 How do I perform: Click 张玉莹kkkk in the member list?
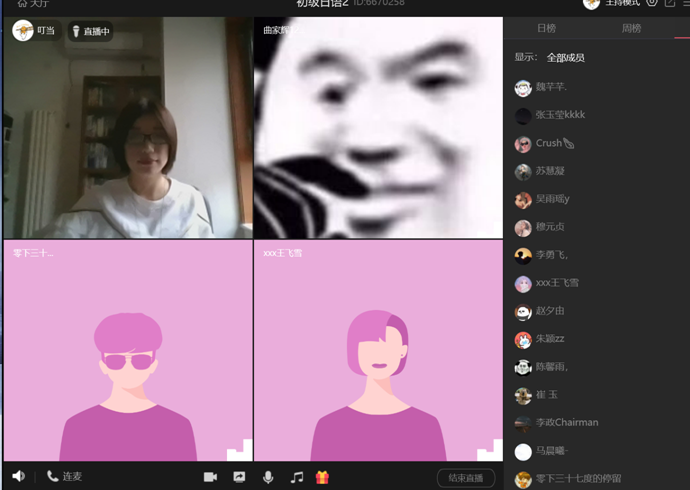coord(560,115)
